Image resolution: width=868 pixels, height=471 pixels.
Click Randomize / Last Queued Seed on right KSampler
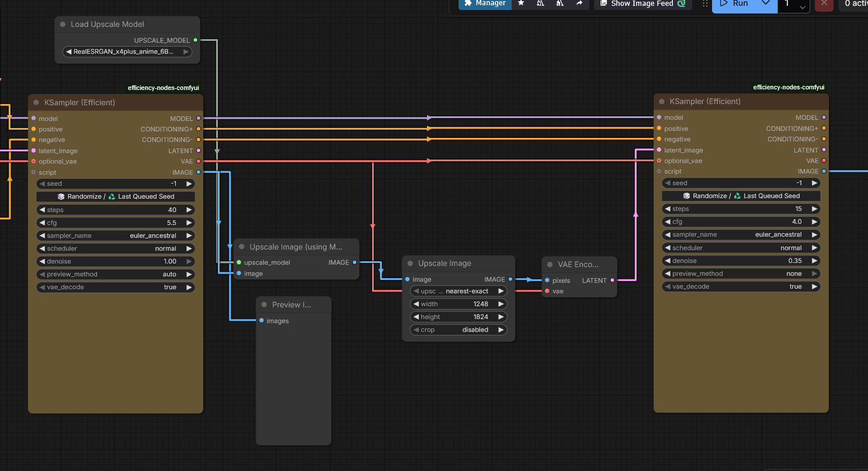[x=741, y=196]
